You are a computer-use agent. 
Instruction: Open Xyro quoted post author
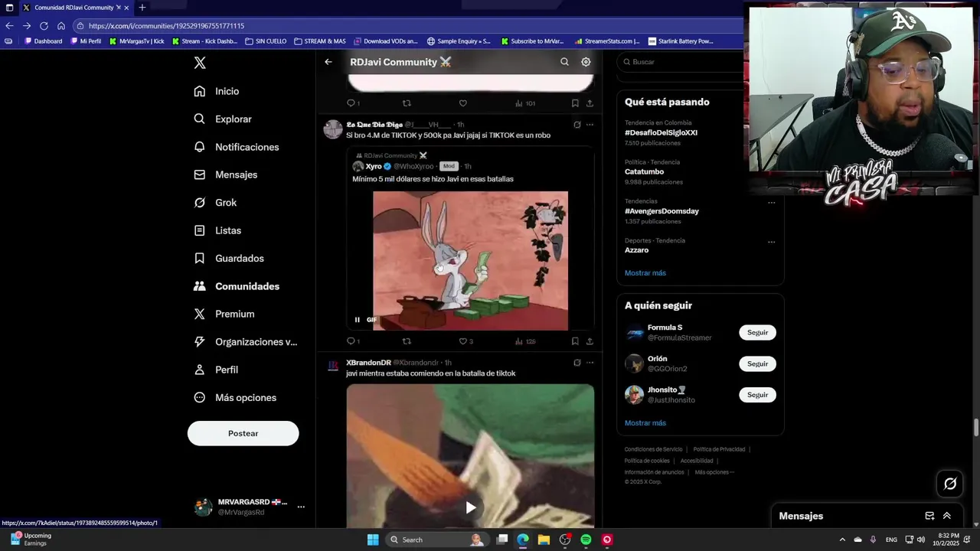374,166
